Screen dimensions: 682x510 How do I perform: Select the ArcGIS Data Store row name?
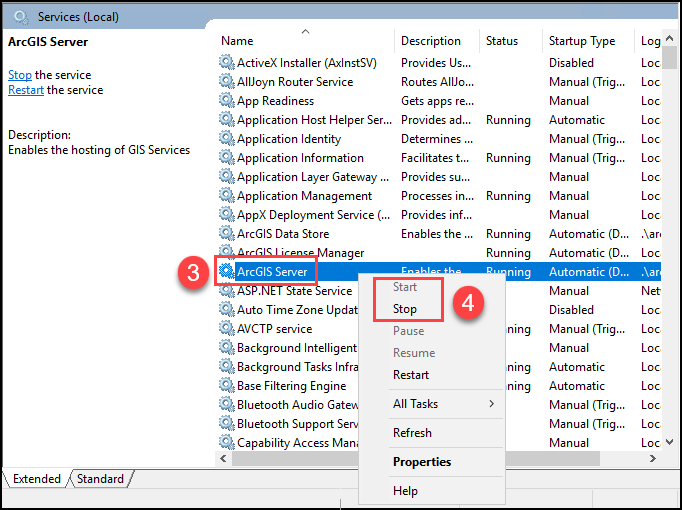coord(283,234)
